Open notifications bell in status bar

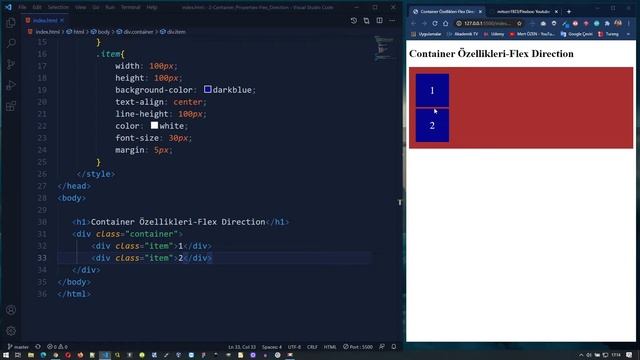pos(393,347)
